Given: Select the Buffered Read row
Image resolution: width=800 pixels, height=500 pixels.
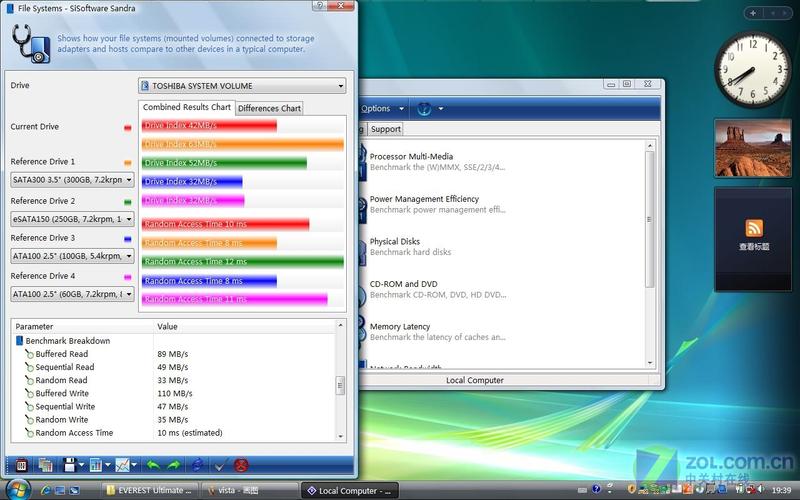Looking at the screenshot, I should 173,354.
